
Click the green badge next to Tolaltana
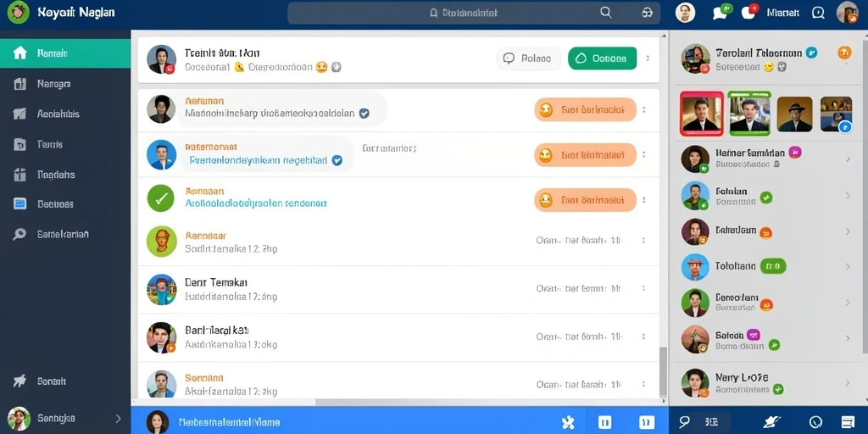coord(773,266)
